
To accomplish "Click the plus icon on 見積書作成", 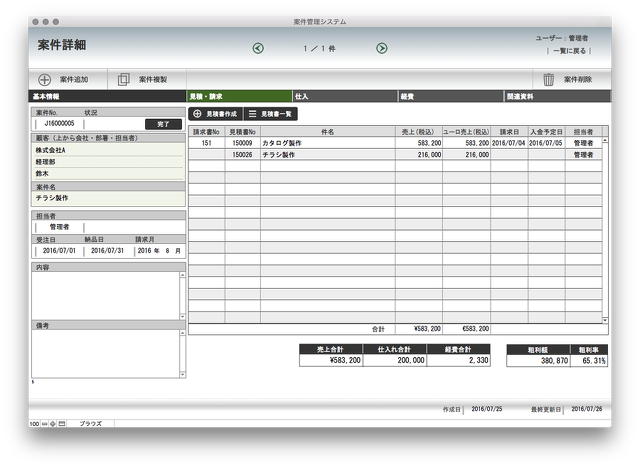I will (197, 114).
